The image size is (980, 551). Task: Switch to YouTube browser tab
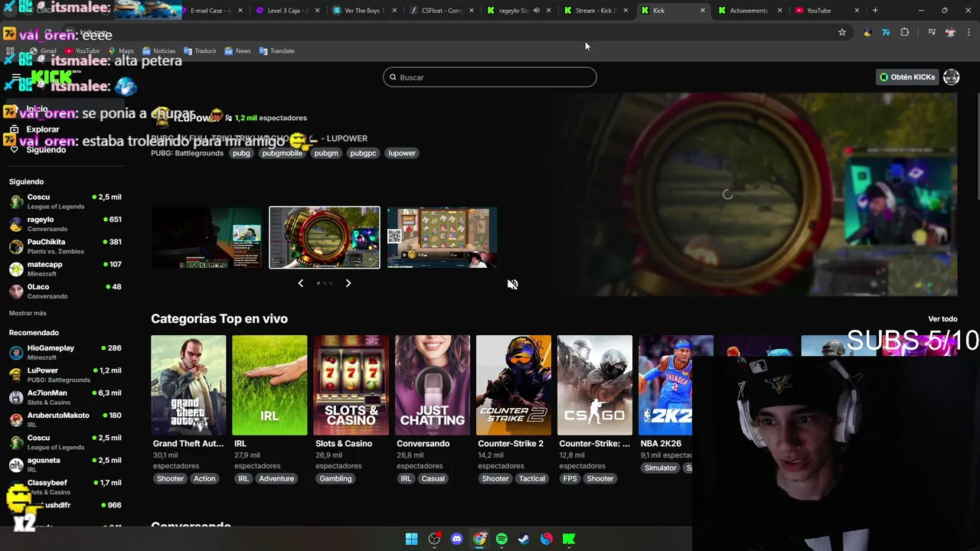(826, 11)
